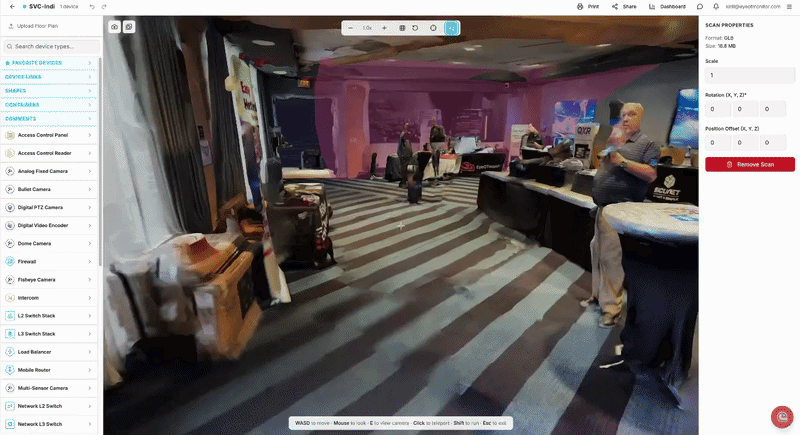Click the Print button
The width and height of the screenshot is (800, 435).
pos(588,7)
